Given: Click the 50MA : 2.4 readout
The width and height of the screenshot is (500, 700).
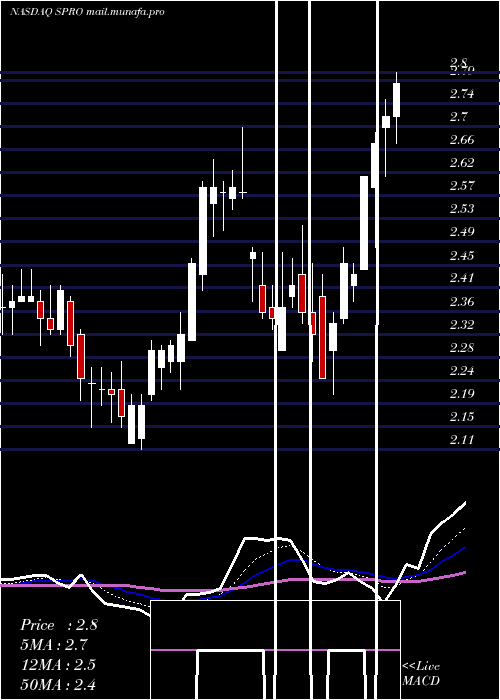Looking at the screenshot, I should (58, 684).
